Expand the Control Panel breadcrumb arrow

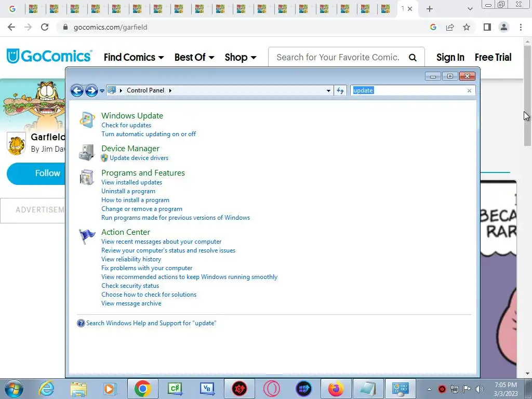point(170,90)
